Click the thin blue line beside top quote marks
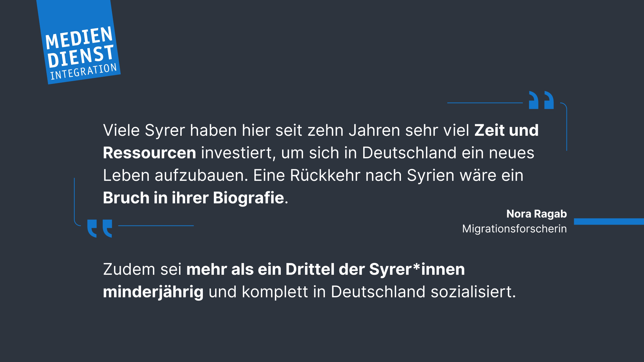The width and height of the screenshot is (644, 362). (485, 103)
